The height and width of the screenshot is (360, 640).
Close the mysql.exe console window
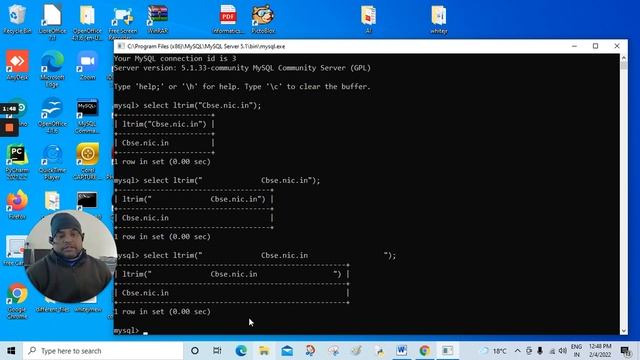click(617, 46)
